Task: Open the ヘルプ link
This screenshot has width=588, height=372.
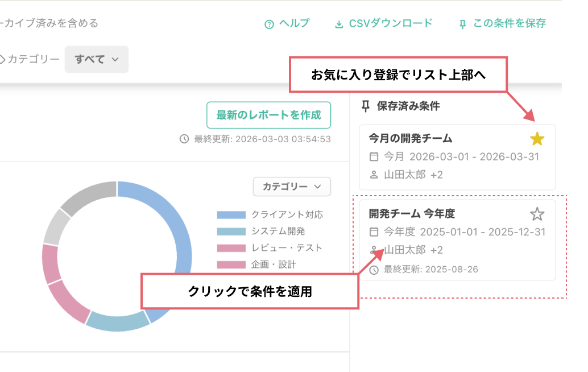Action: click(292, 23)
